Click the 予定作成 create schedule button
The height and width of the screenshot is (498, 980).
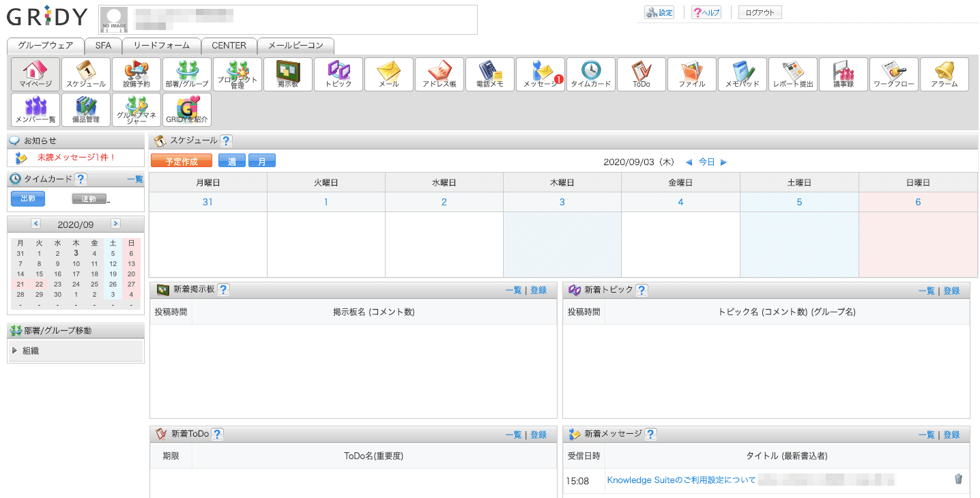pos(182,162)
